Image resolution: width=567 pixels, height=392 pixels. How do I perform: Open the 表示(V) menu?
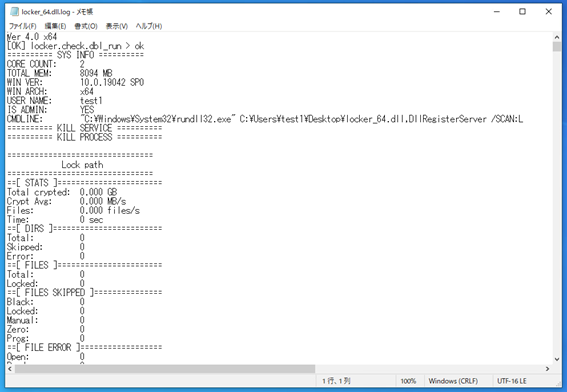116,26
